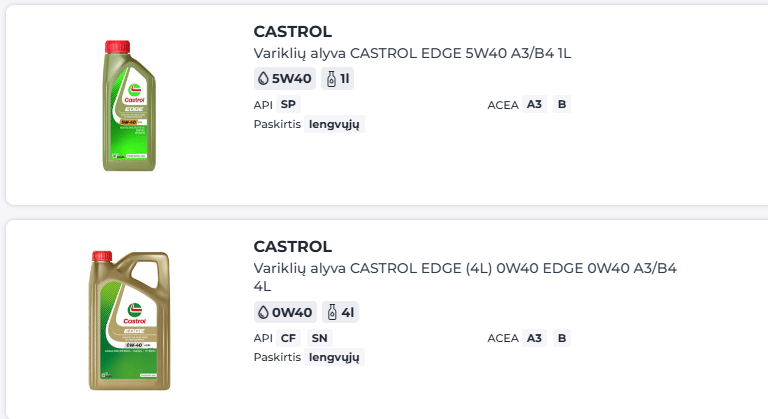Viewport: 768px width, 419px height.
Task: Click the ACEA B tag on the second product
Action: click(x=562, y=338)
